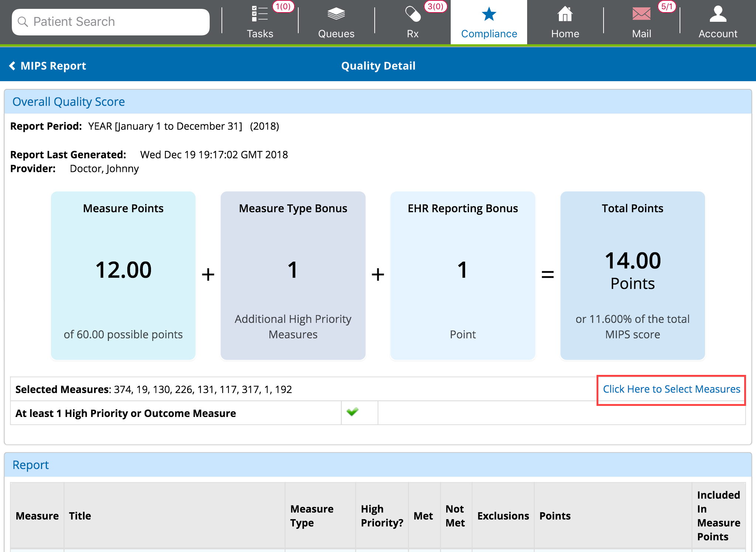This screenshot has width=756, height=552.
Task: Click the Rx 3(0) badge
Action: click(x=435, y=7)
